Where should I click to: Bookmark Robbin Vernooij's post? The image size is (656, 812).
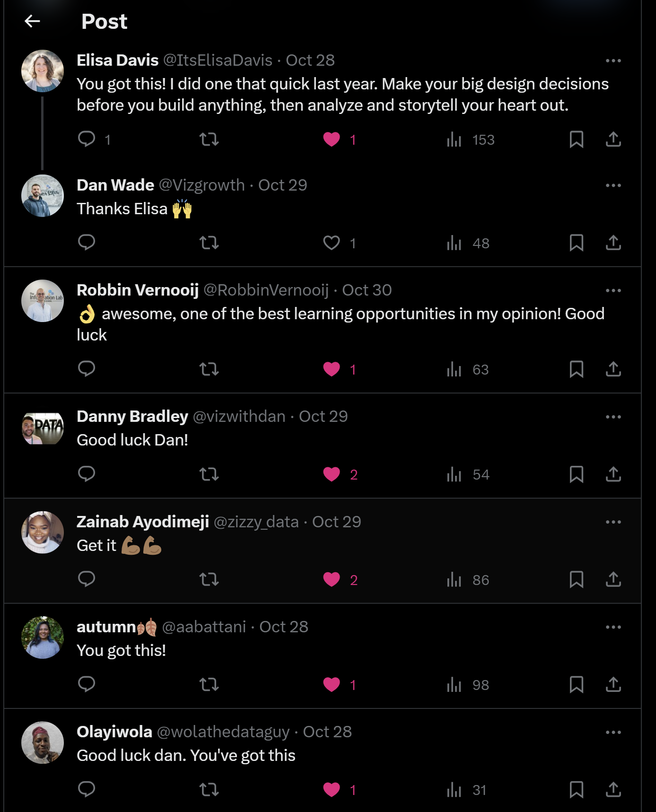coord(576,369)
